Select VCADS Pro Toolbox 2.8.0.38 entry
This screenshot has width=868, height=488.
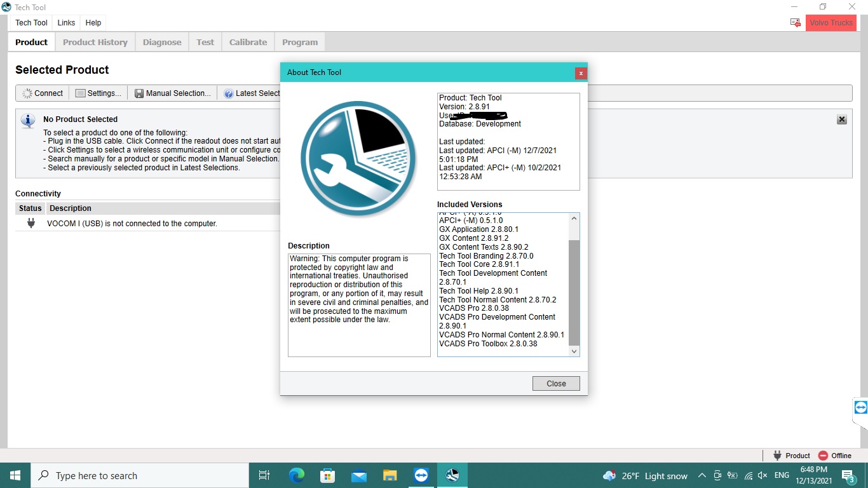pos(488,344)
